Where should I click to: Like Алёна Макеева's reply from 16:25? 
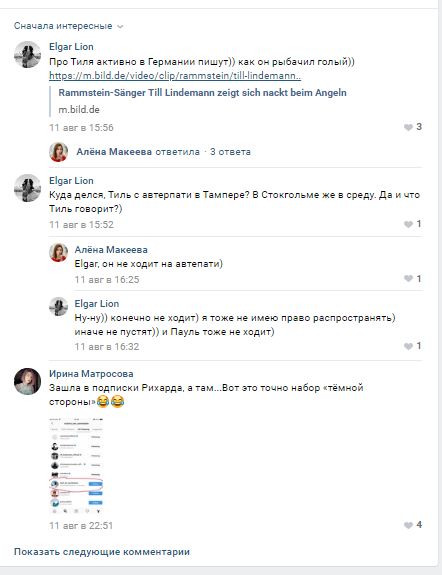[x=413, y=279]
